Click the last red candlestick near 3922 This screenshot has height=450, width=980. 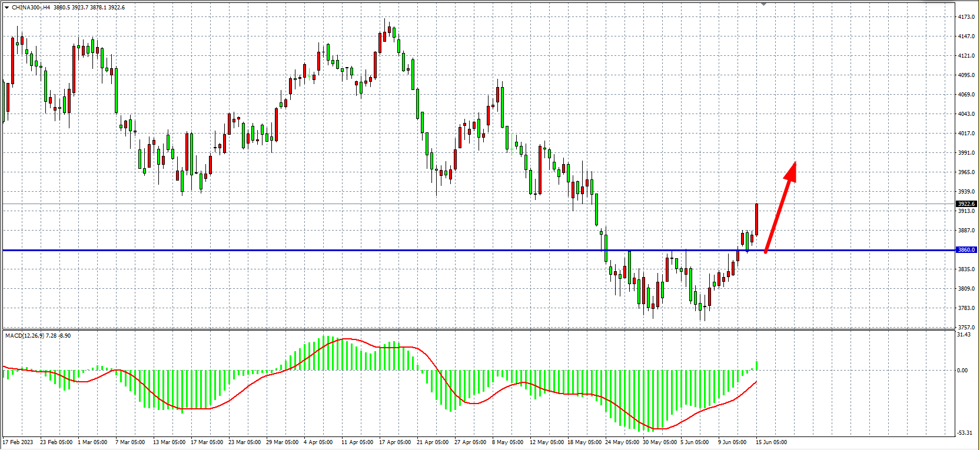(x=756, y=219)
